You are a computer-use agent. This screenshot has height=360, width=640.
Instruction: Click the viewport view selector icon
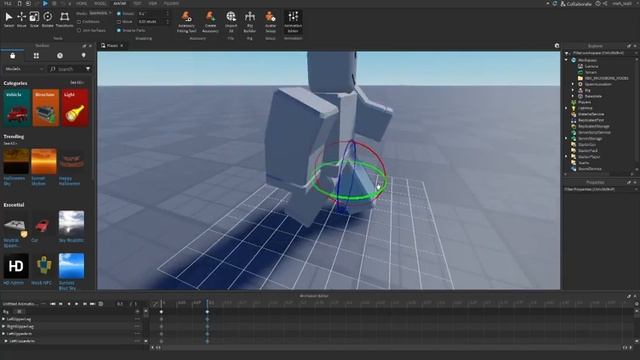tap(557, 46)
